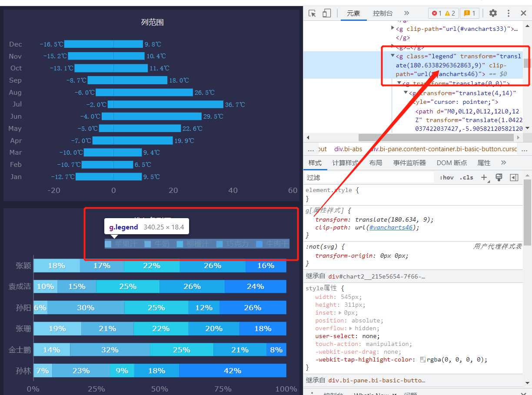Select the 布局 tab
The image size is (532, 395).
(376, 163)
